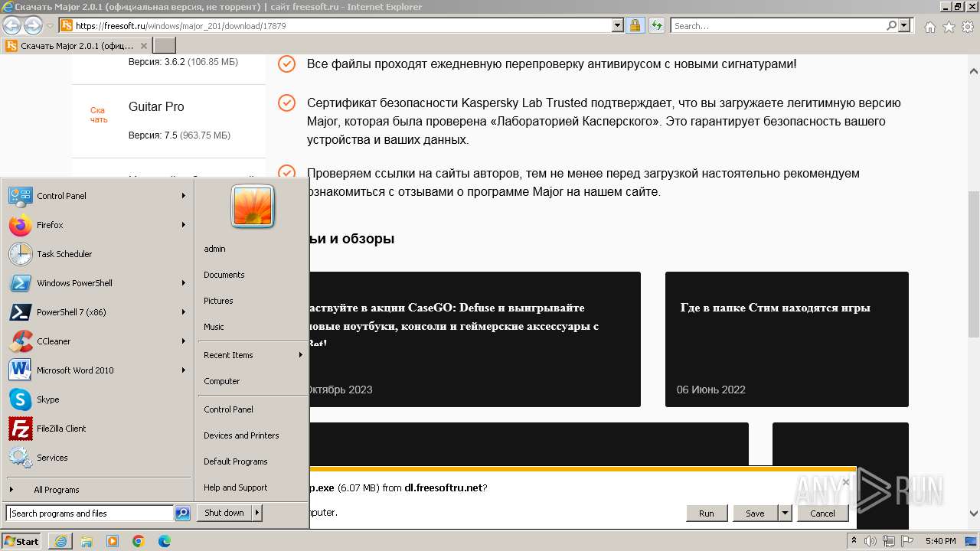
Task: Open CCleaner from Start menu
Action: coord(98,341)
